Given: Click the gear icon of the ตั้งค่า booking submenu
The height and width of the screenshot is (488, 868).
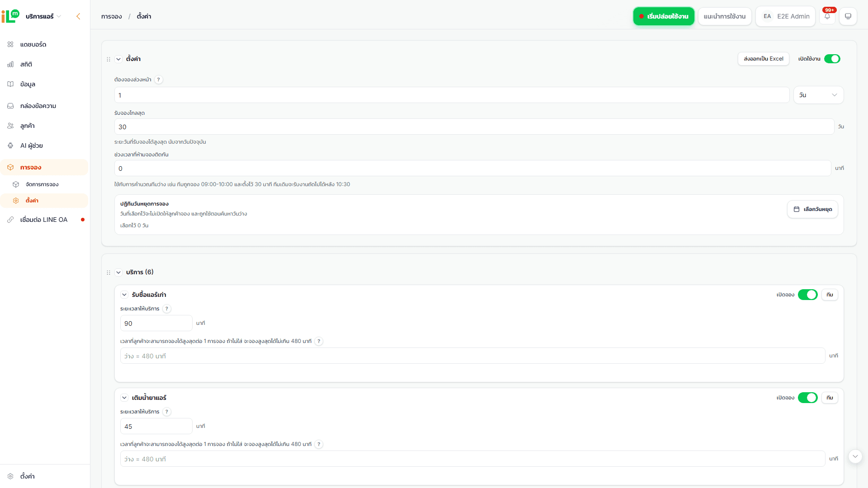Looking at the screenshot, I should click(x=16, y=201).
